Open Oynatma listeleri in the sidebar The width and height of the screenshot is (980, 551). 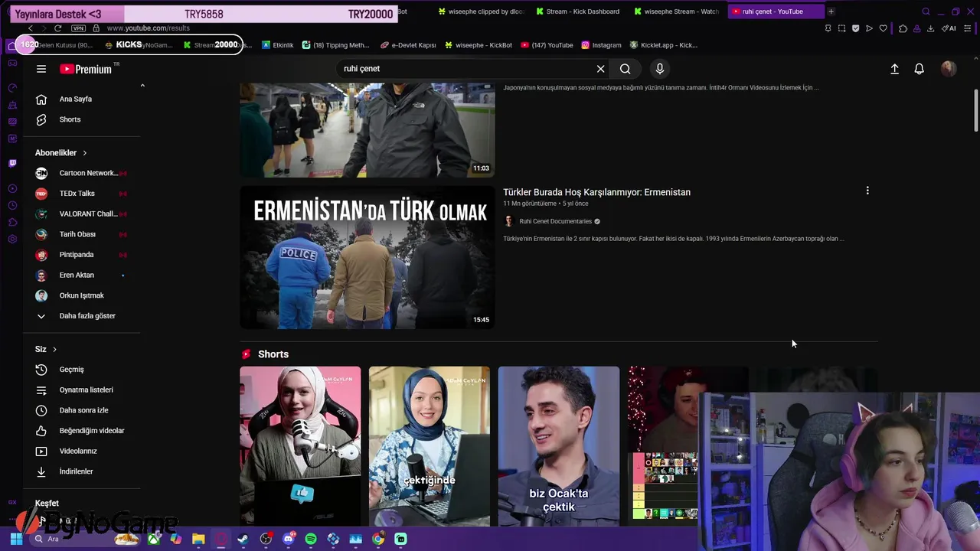point(82,390)
